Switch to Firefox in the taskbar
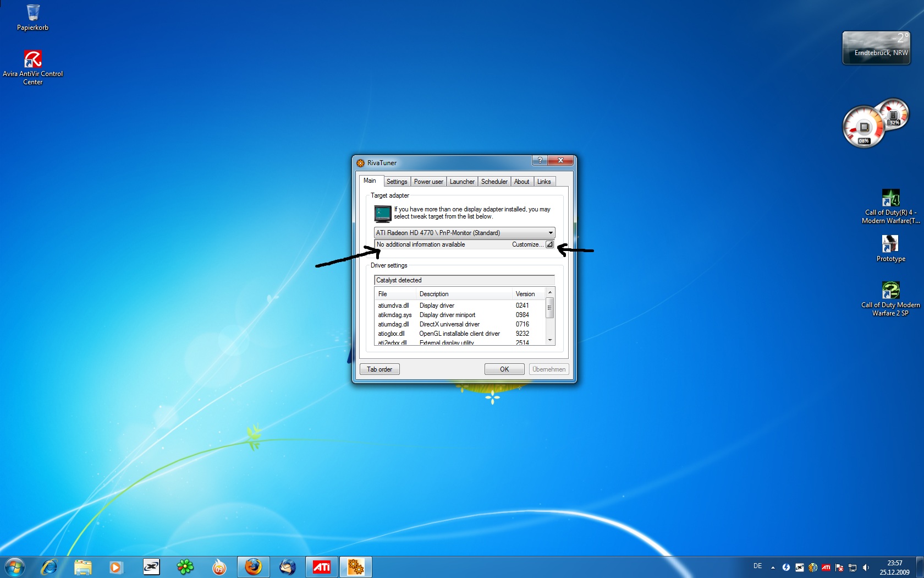The width and height of the screenshot is (924, 578). click(x=254, y=566)
